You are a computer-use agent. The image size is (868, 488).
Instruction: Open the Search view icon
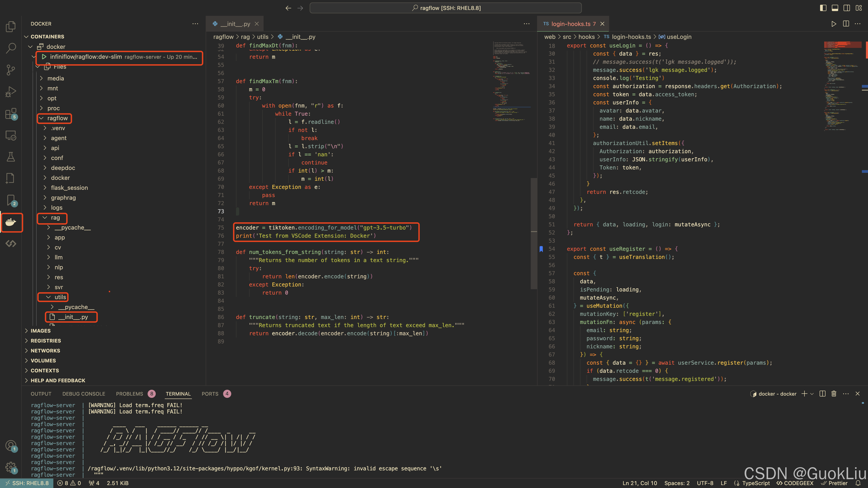click(x=11, y=48)
